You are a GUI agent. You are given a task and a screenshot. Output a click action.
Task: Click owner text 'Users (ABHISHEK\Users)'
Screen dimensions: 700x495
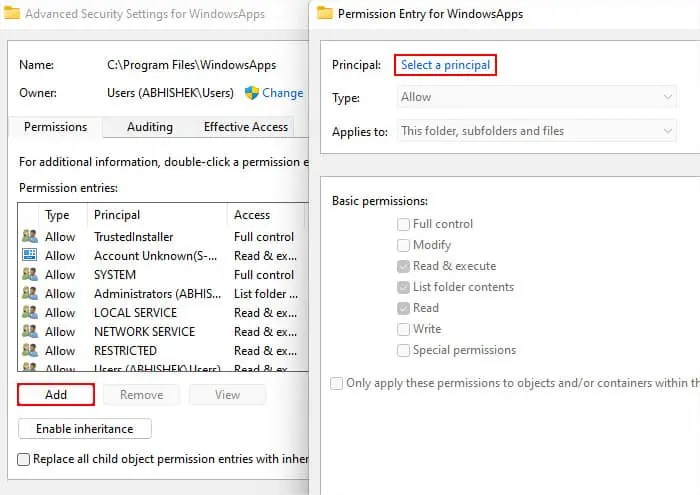[170, 93]
